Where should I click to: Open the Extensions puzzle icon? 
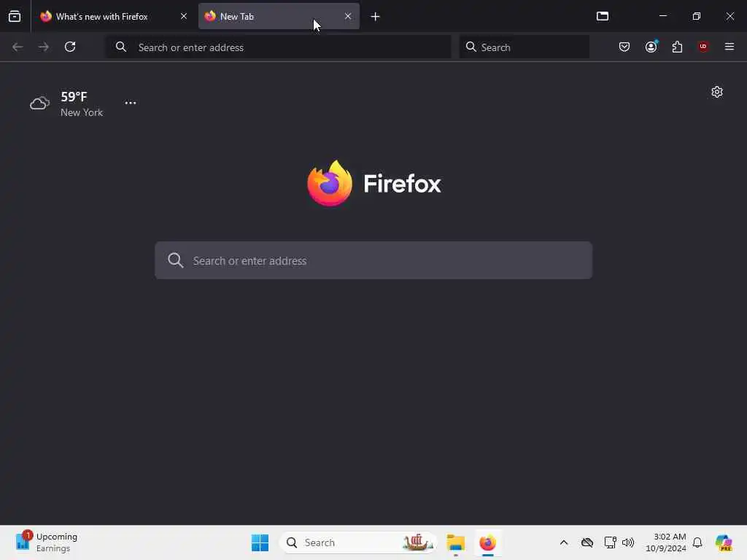677,47
